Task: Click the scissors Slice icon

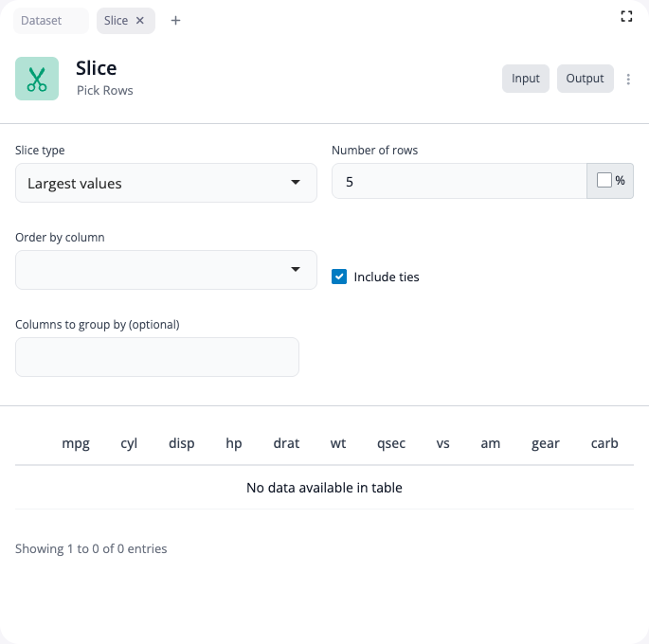Action: 37,79
